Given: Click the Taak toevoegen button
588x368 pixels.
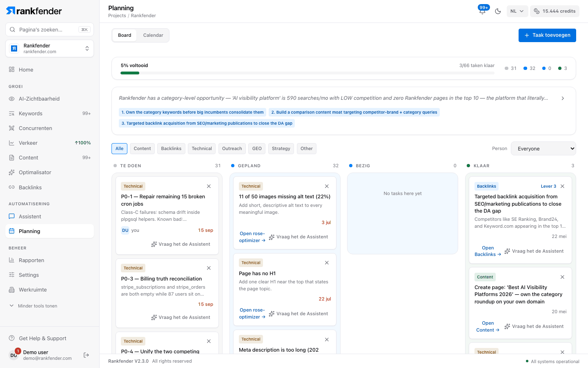Looking at the screenshot, I should point(547,35).
